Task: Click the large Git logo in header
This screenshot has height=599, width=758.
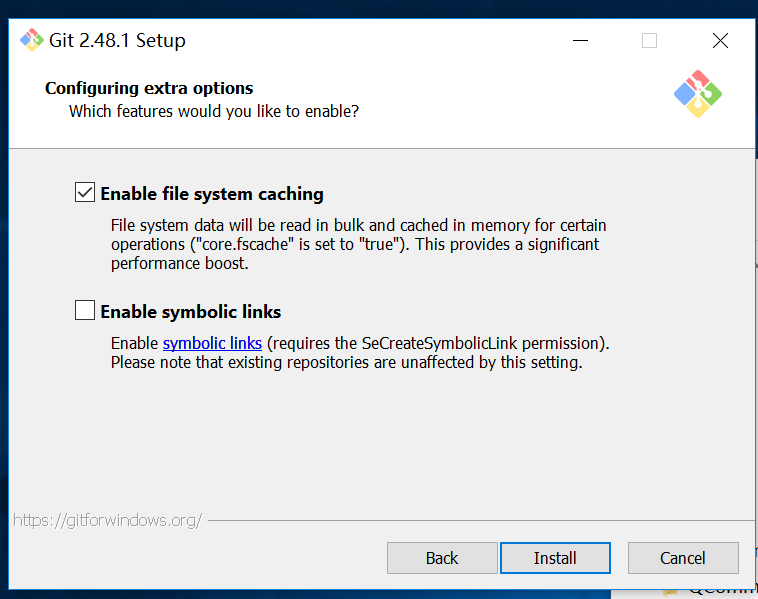Action: coord(698,94)
